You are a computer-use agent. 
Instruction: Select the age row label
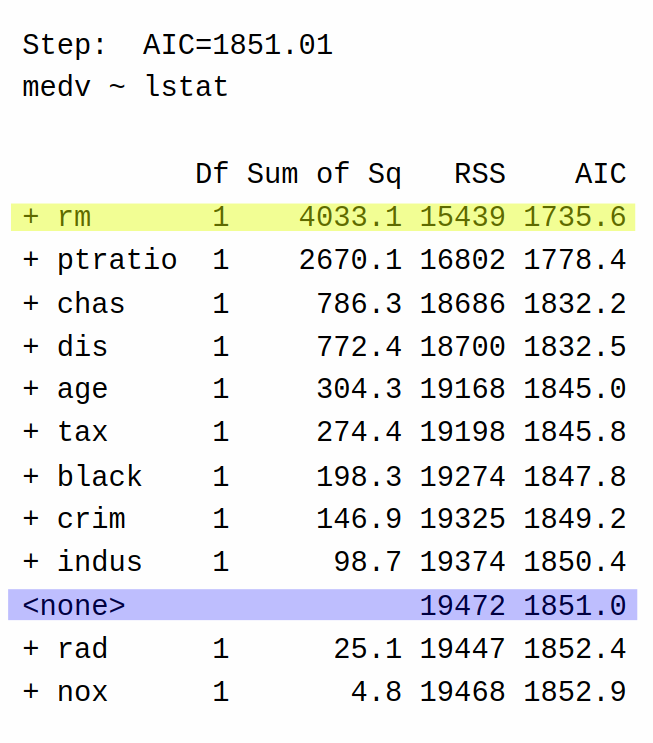pos(82,390)
